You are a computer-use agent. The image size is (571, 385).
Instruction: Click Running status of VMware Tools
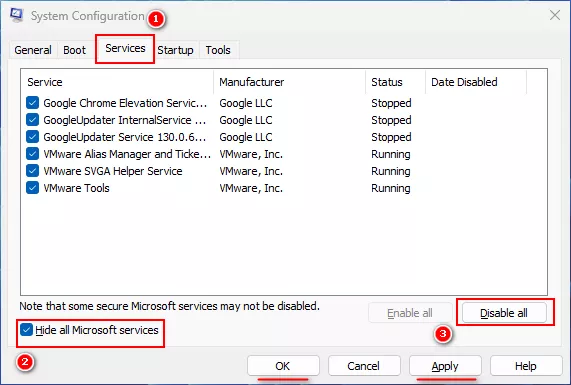[x=391, y=188]
